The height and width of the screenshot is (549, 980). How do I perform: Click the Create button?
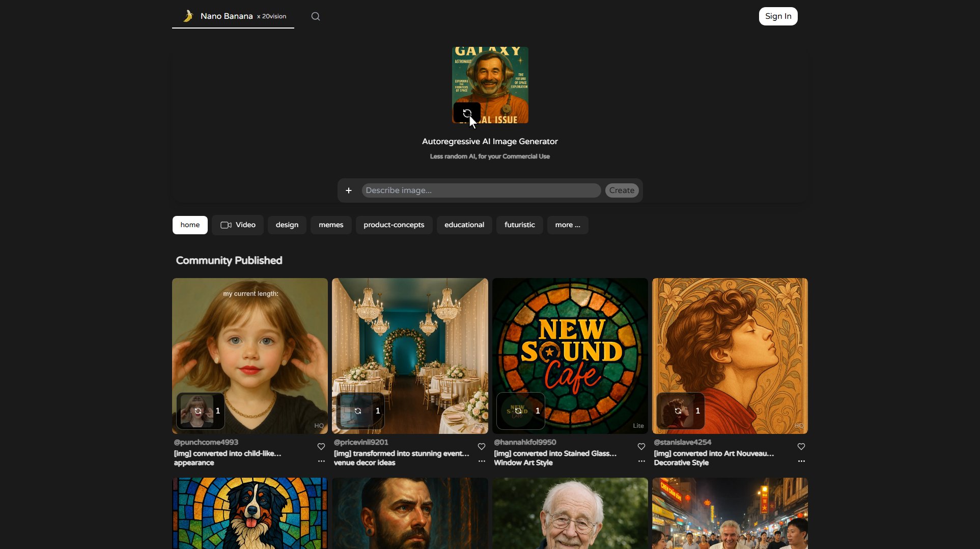pos(622,190)
